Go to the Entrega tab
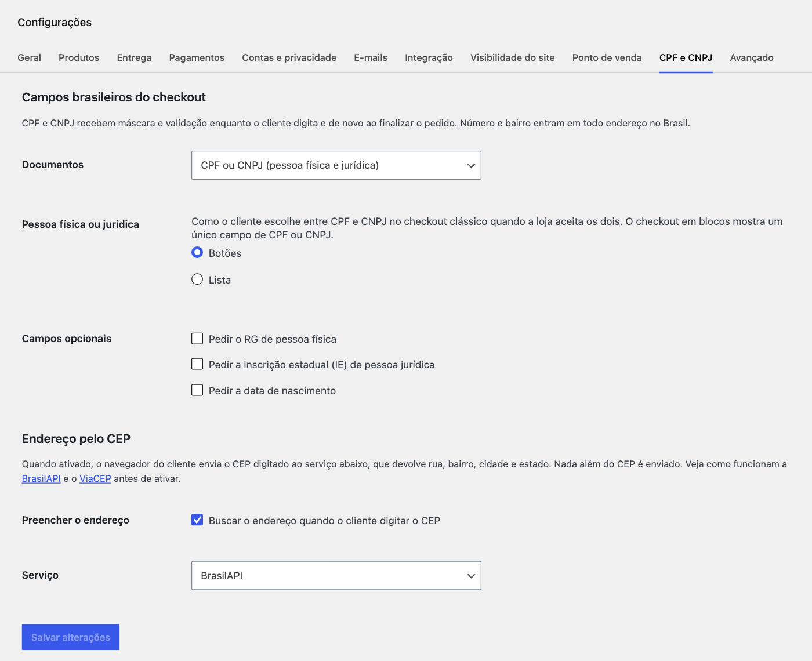 (x=134, y=57)
